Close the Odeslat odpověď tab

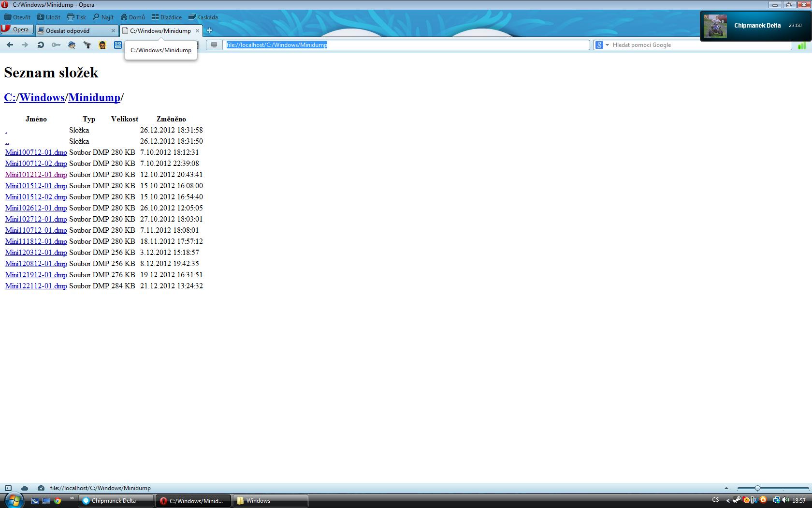113,30
